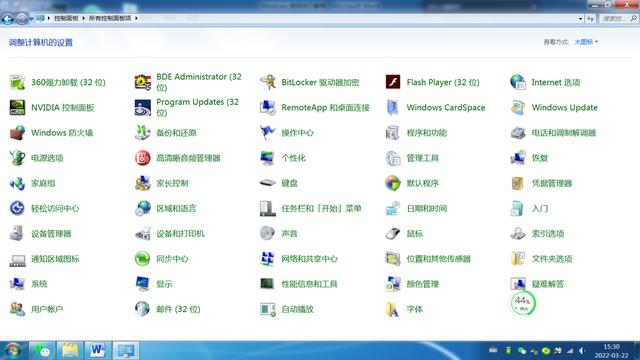Open 键盘 keyboard icon
This screenshot has width=640, height=360.
pyautogui.click(x=268, y=183)
